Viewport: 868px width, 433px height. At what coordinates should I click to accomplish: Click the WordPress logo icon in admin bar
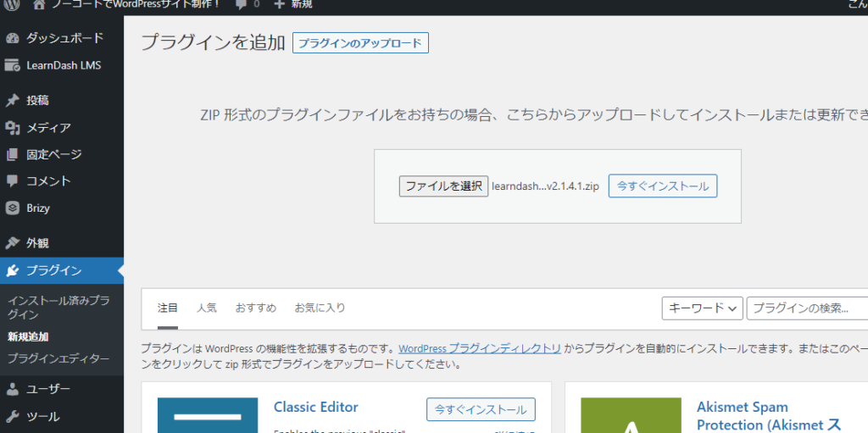click(12, 4)
